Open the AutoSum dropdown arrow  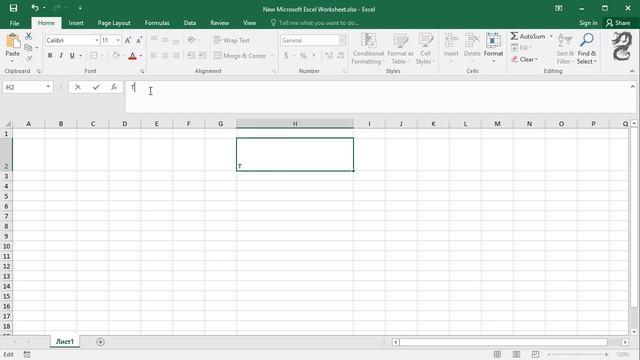point(551,36)
